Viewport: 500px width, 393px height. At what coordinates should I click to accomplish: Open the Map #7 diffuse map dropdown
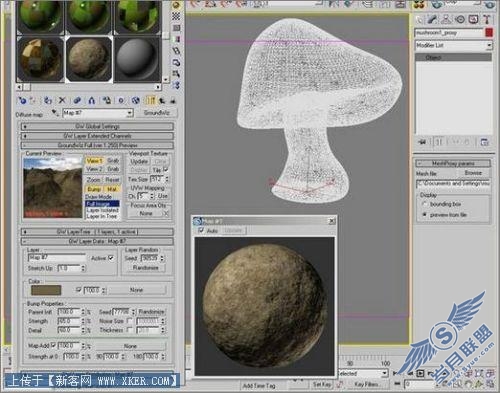pos(129,113)
